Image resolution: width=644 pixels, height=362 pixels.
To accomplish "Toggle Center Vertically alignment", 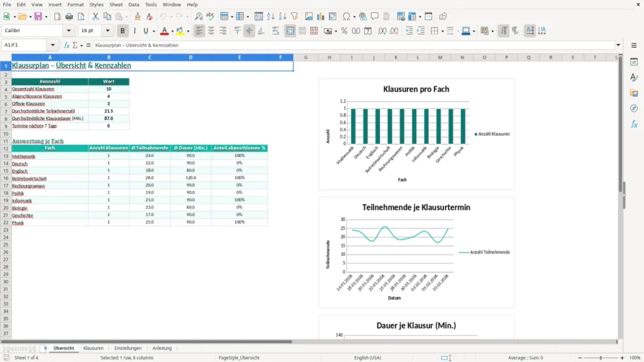I will tap(249, 31).
